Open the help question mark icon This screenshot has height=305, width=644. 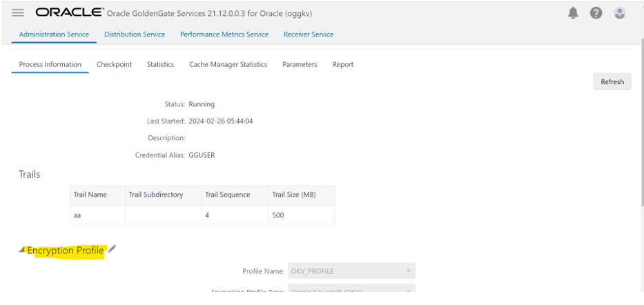click(596, 13)
